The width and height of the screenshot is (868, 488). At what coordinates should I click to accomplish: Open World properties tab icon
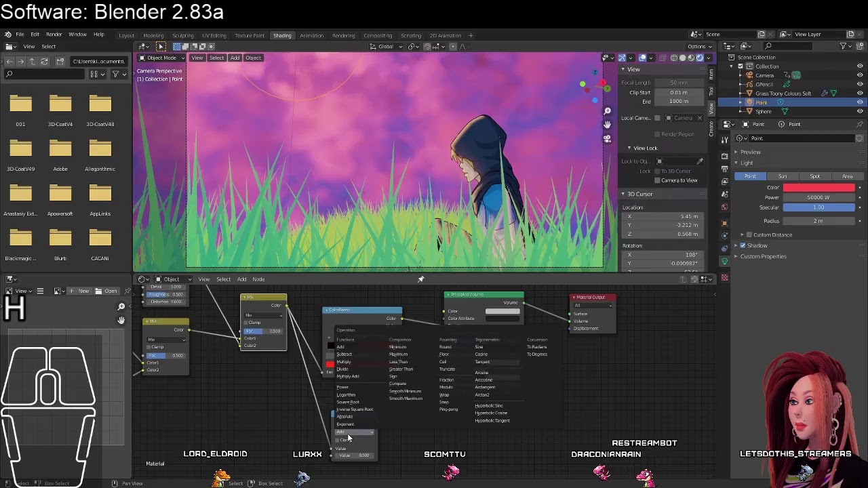click(x=724, y=207)
